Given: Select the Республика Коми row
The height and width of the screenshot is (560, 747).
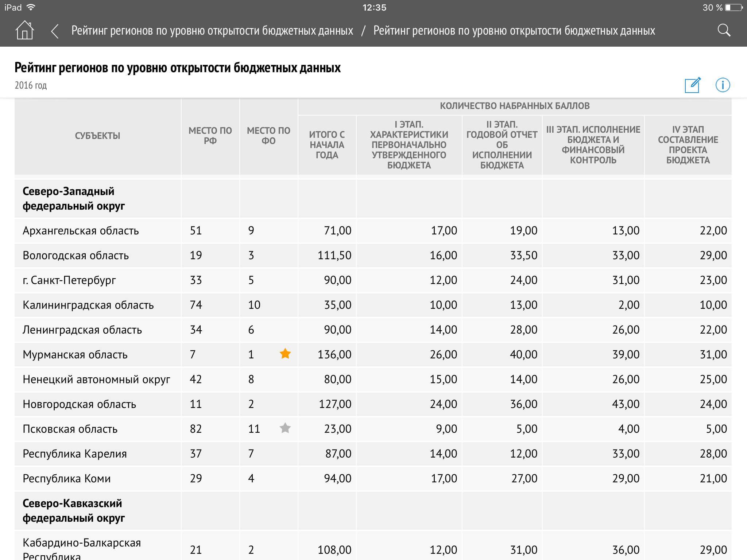Looking at the screenshot, I should pos(67,479).
